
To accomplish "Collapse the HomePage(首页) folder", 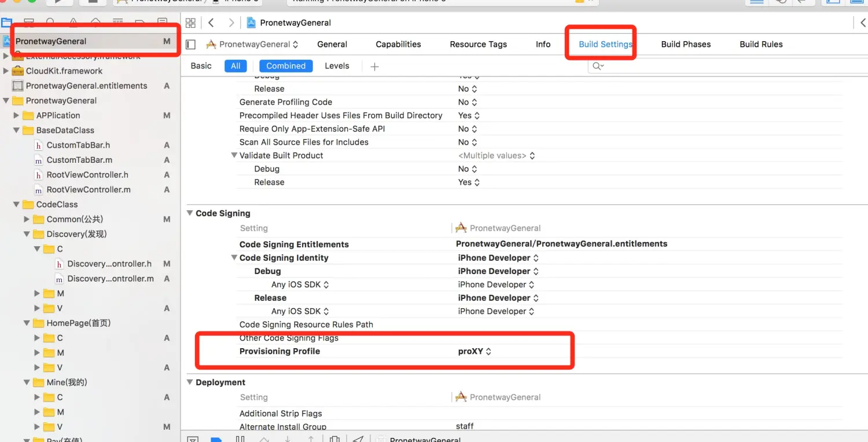I will point(27,323).
